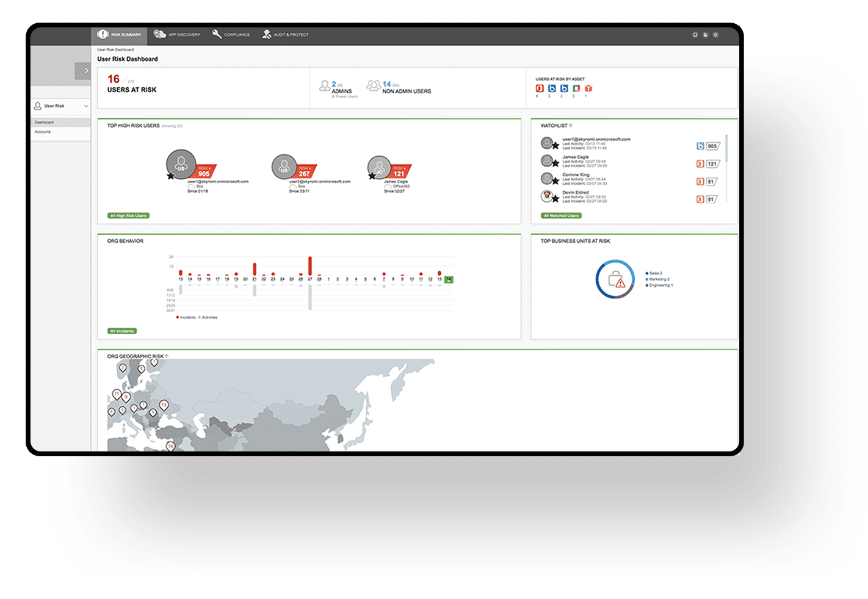Viewport: 868px width, 599px height.
Task: Expand the collapsed sidebar arrow panel
Action: 84,71
